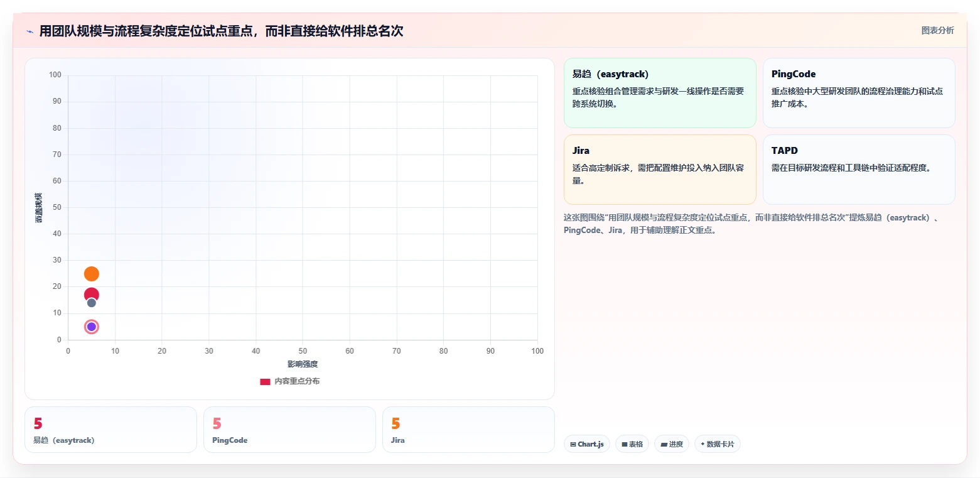This screenshot has height=478, width=980.
Task: Open the PingCode info card
Action: click(859, 93)
